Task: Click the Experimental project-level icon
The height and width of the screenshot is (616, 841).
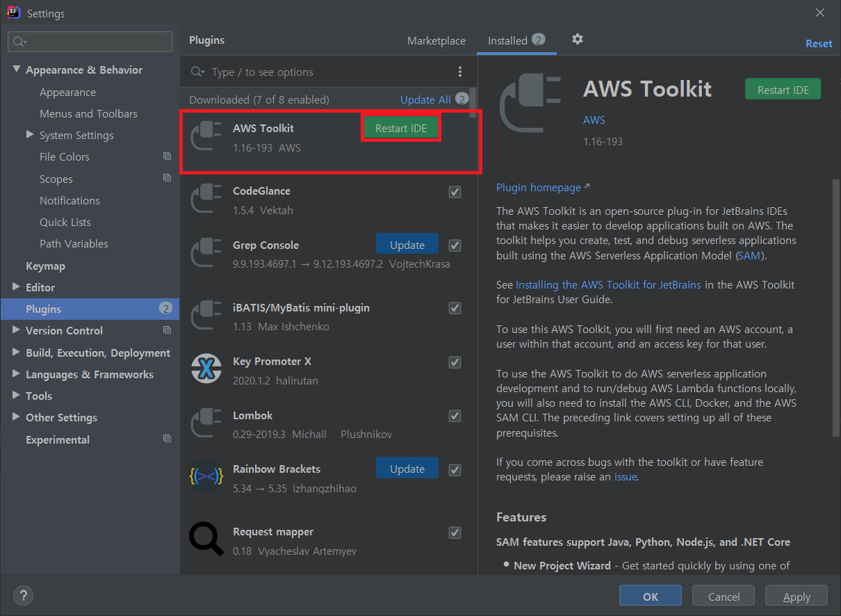Action: pos(167,439)
